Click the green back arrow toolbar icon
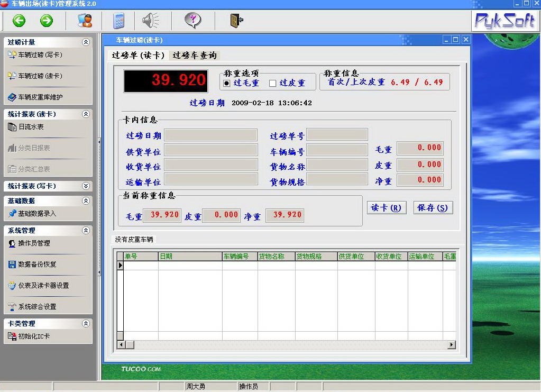This screenshot has width=541, height=392. tap(19, 21)
